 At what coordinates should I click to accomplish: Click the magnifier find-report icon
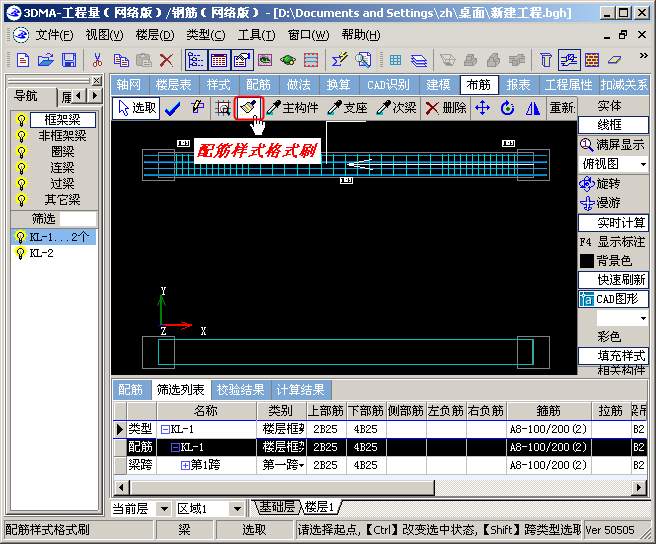(363, 60)
